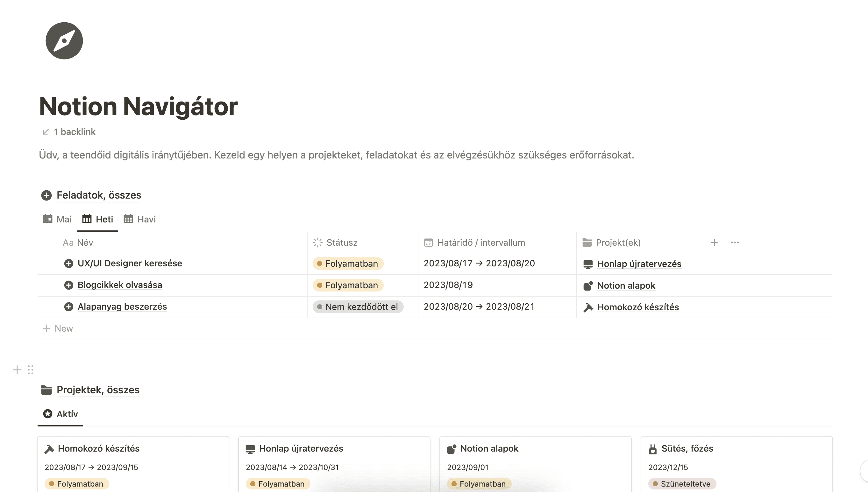
Task: Click the monitor icon in Honlap újratervezés row
Action: pyautogui.click(x=588, y=264)
